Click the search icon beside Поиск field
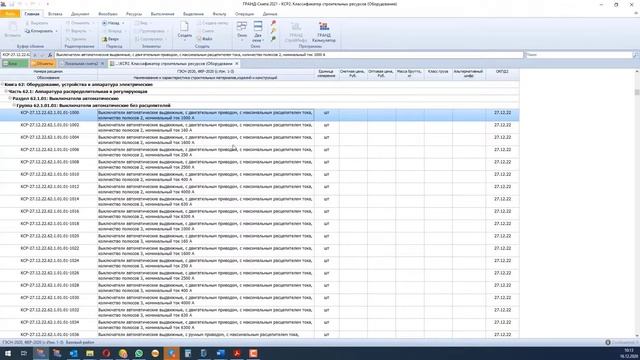Viewport: 640px width, 360px height. click(x=635, y=55)
